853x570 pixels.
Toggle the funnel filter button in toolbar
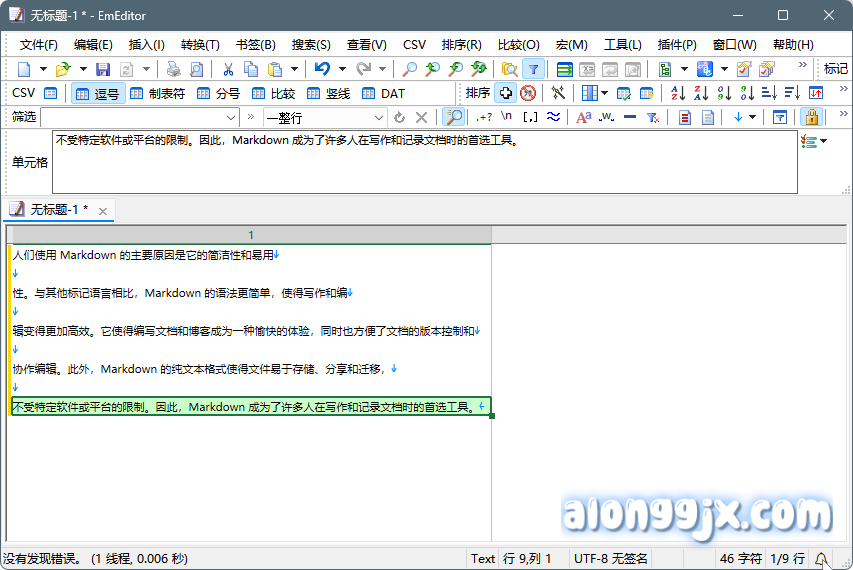534,69
